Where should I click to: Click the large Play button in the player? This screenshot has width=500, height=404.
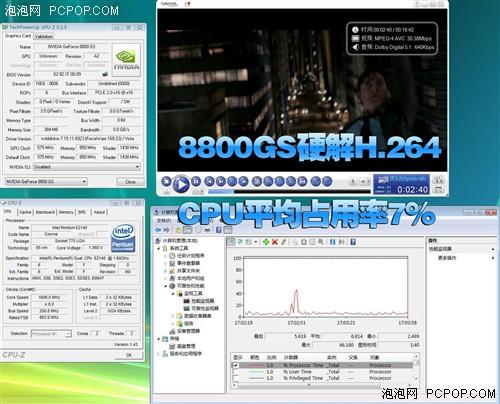pyautogui.click(x=181, y=184)
